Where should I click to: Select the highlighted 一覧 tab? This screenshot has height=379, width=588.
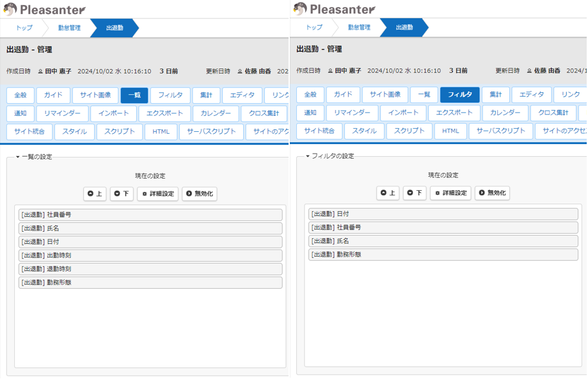(134, 95)
